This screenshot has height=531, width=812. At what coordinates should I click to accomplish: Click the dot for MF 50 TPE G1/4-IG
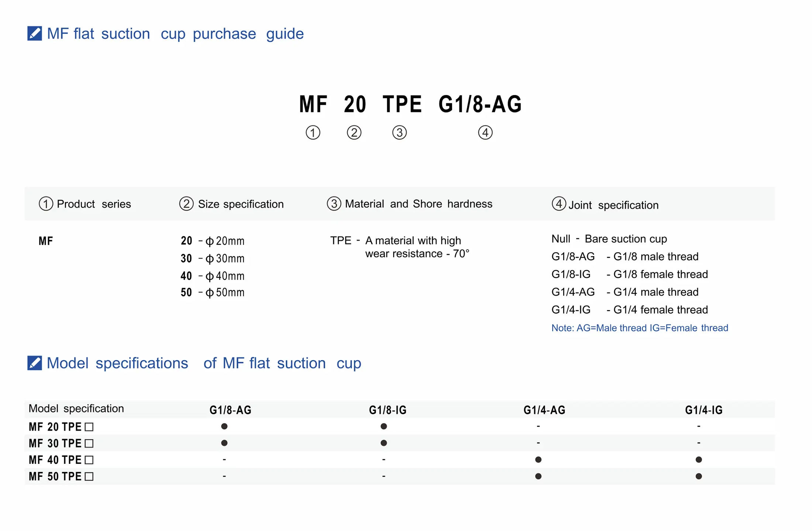coord(698,476)
